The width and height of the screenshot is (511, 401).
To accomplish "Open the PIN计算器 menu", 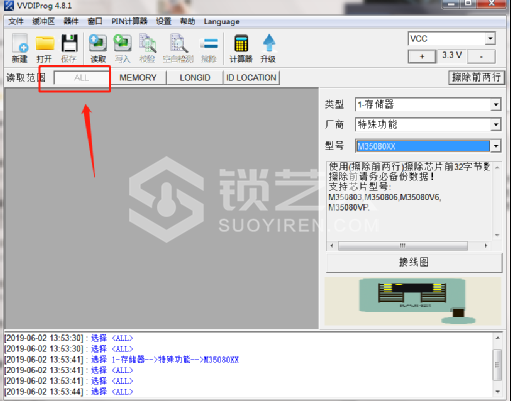I will coord(129,21).
